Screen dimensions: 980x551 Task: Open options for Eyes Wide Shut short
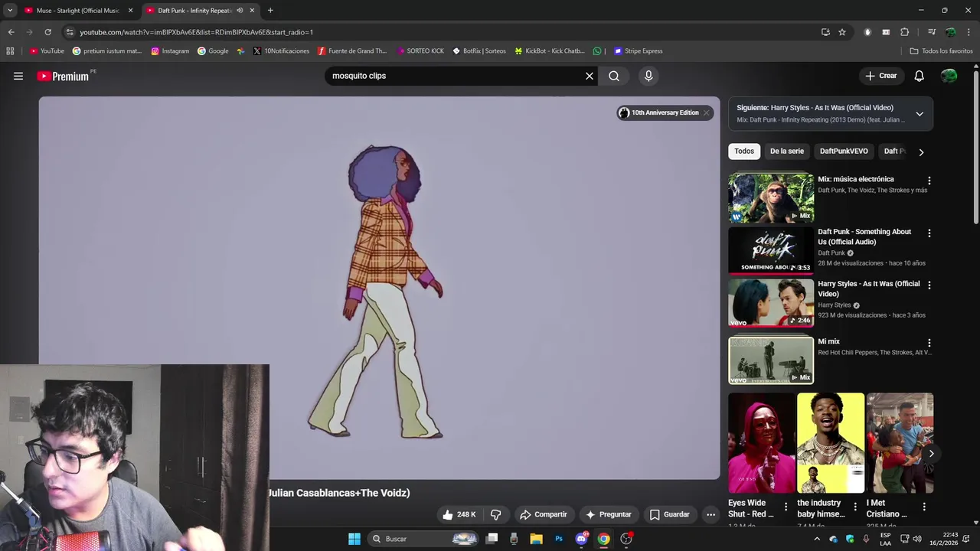pos(786,507)
